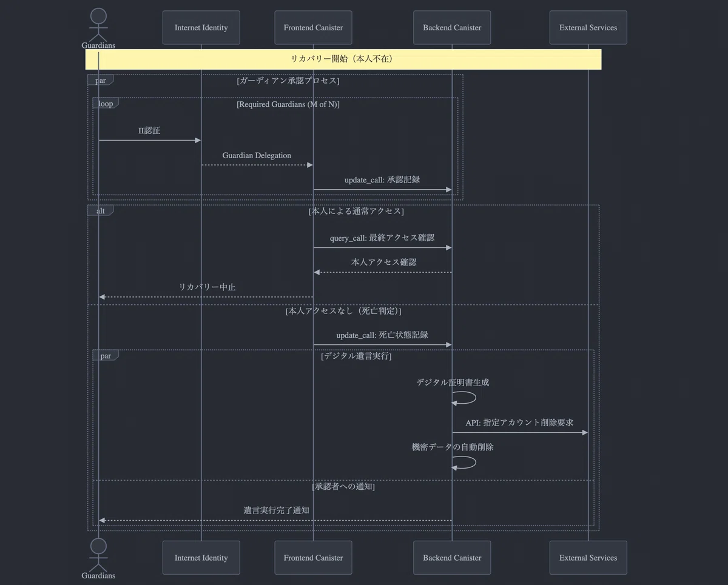Click the par tag beside ガーディアン承認プロセス

(100, 80)
